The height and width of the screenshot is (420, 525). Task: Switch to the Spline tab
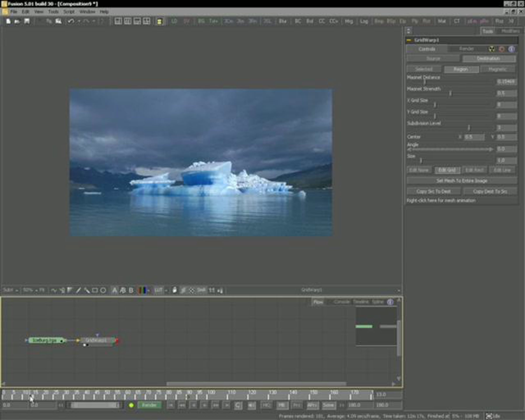378,302
